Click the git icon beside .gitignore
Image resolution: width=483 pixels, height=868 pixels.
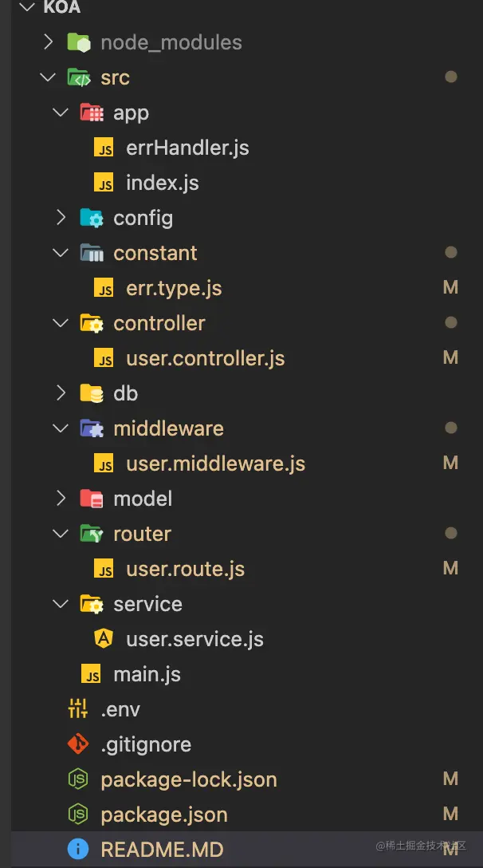coord(78,744)
